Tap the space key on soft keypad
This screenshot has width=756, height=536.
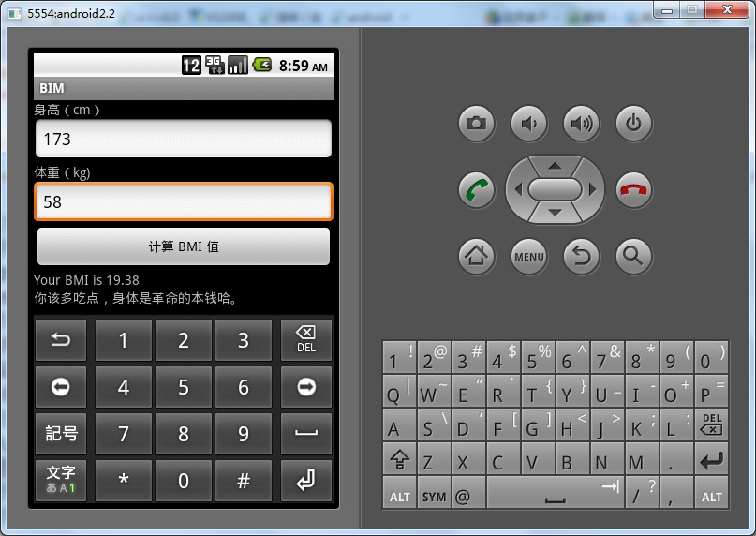[306, 434]
